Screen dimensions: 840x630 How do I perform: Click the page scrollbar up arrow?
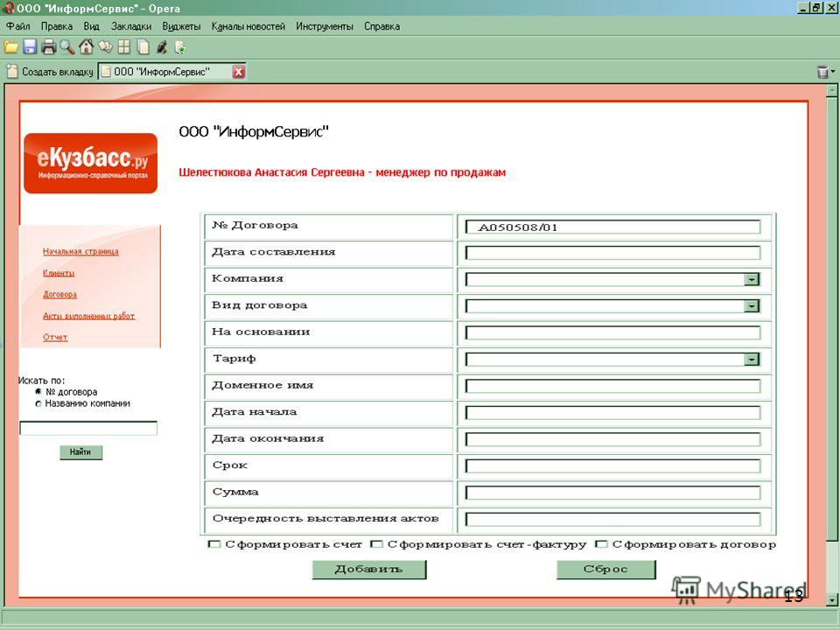[x=831, y=91]
